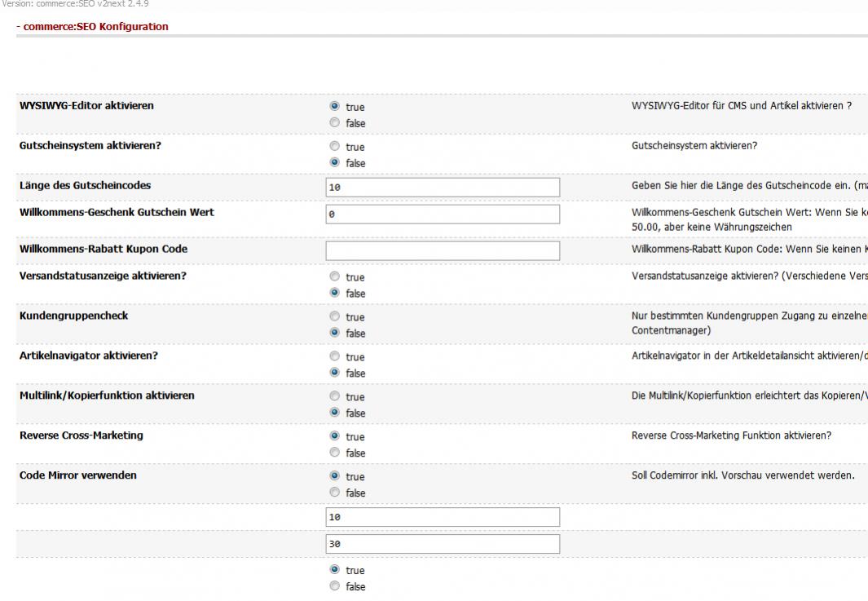
Task: Enable Gutscheinsystem by selecting true
Action: pyautogui.click(x=334, y=148)
